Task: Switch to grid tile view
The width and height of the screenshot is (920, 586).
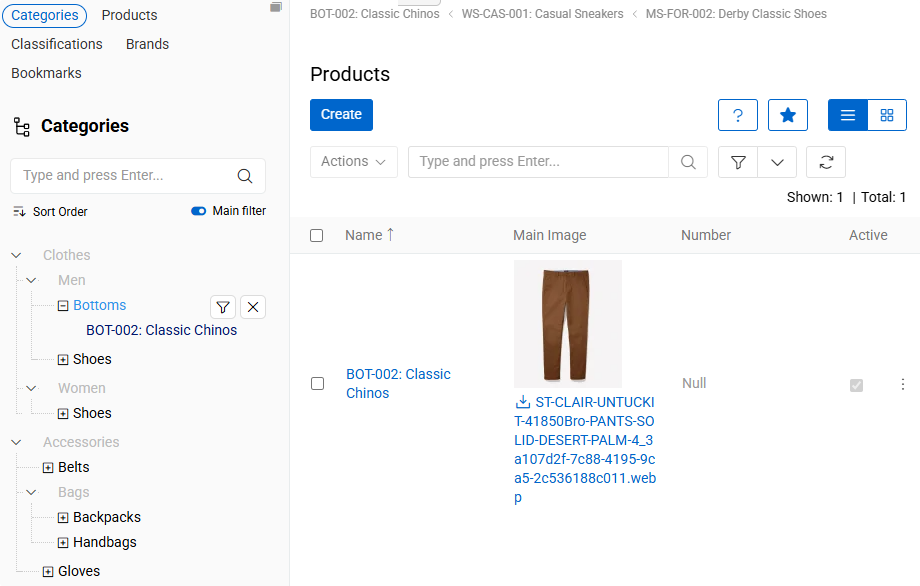Action: pyautogui.click(x=886, y=115)
